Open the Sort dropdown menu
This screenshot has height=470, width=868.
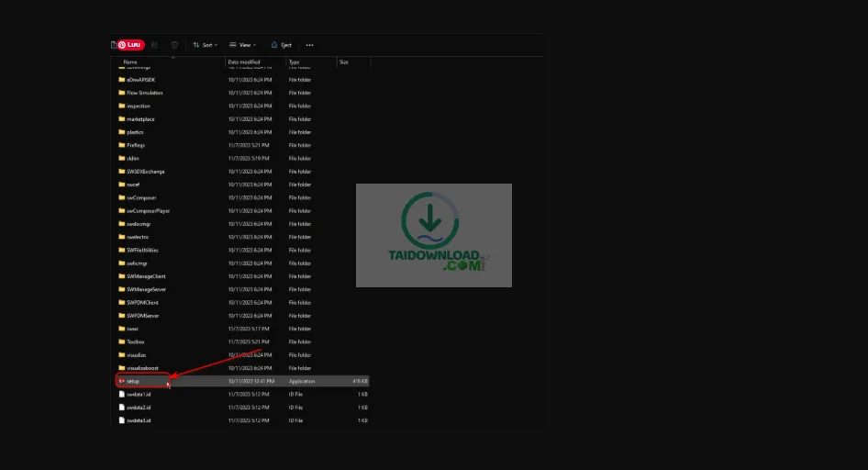click(x=204, y=45)
